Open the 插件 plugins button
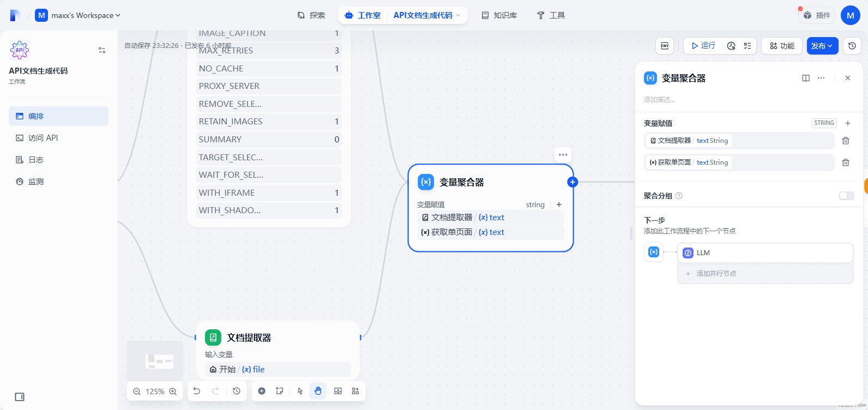Image resolution: width=868 pixels, height=410 pixels. [x=817, y=15]
